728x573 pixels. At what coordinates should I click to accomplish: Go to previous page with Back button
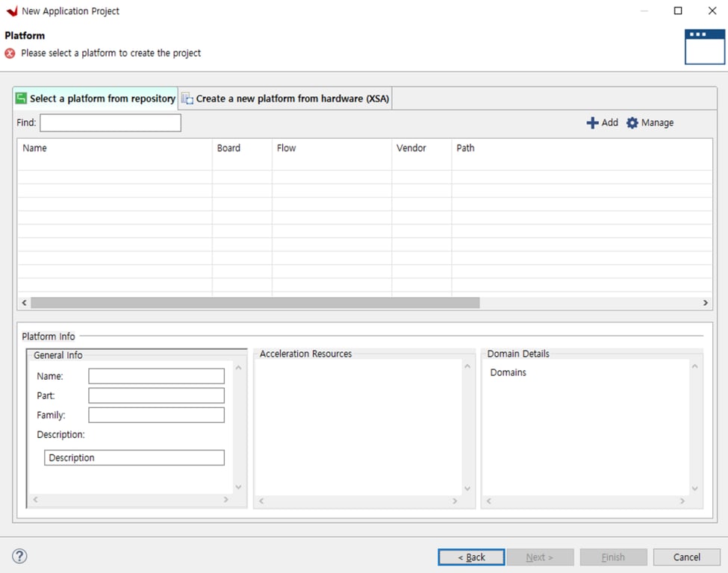pyautogui.click(x=471, y=557)
